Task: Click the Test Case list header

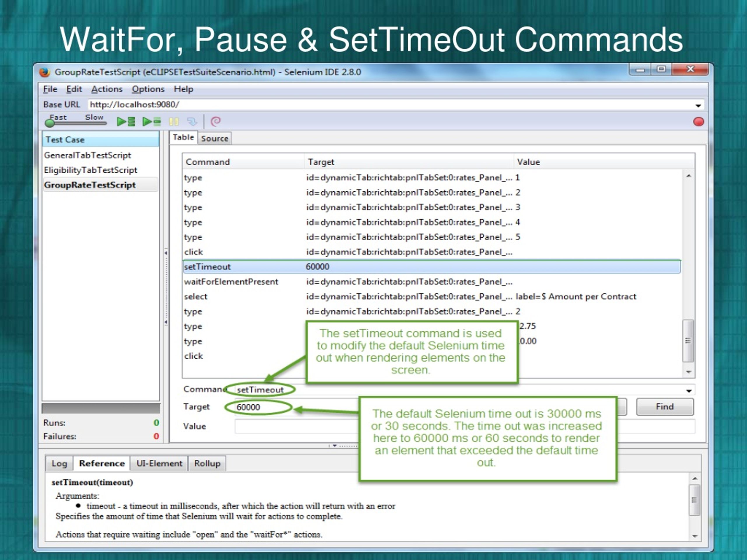Action: tap(101, 140)
